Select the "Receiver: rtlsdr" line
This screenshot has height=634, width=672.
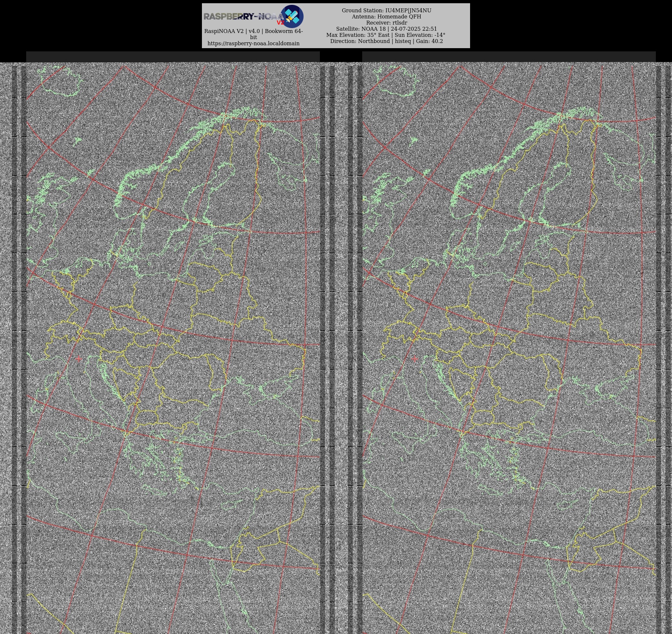(386, 23)
